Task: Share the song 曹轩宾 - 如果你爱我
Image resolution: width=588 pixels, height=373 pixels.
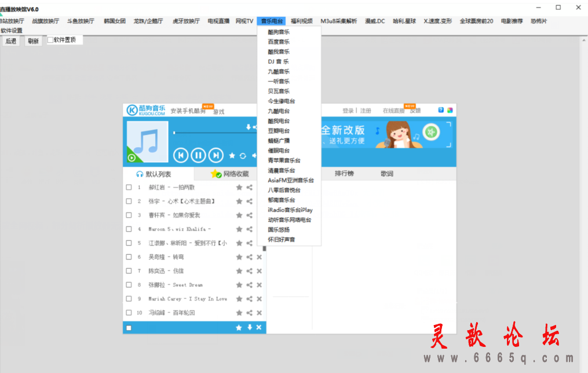Action: click(x=249, y=215)
